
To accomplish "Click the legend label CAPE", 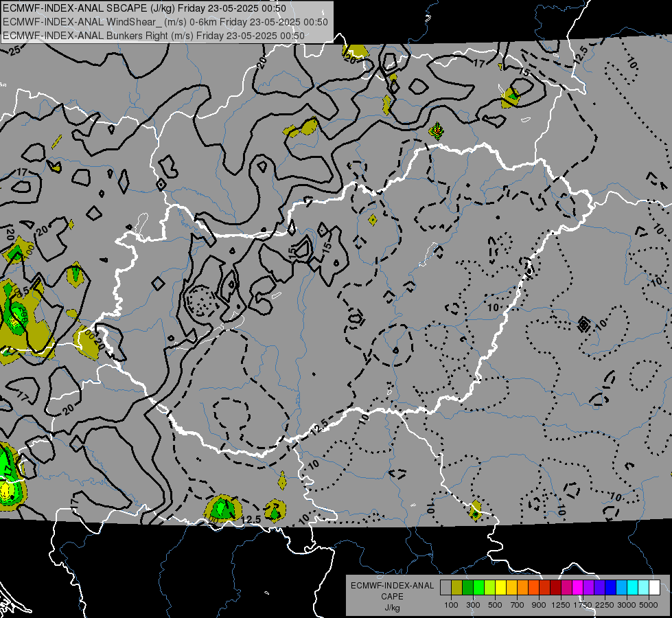I will pos(392,597).
